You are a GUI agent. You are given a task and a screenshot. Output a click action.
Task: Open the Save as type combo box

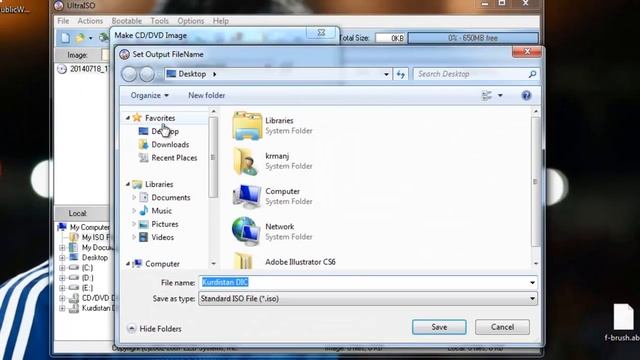tap(368, 299)
